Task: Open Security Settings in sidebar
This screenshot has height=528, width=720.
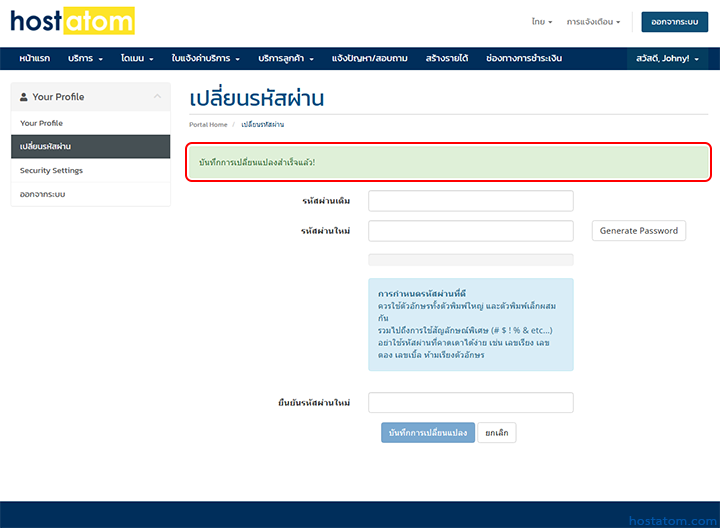Action: tap(52, 171)
